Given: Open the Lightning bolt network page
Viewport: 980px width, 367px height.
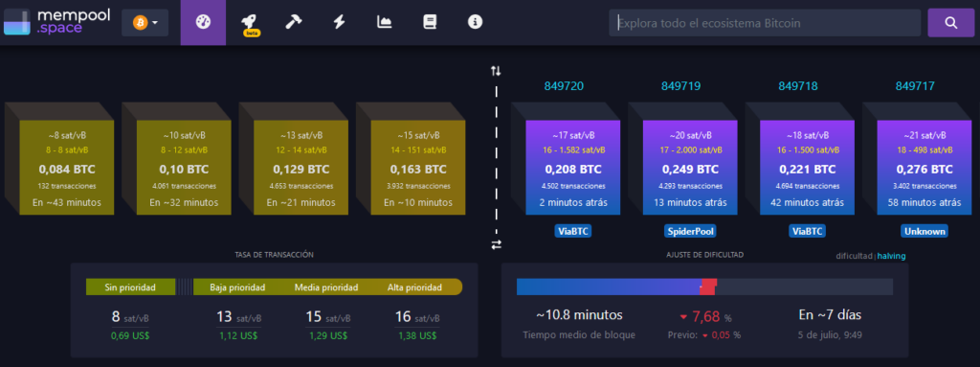Looking at the screenshot, I should [339, 22].
